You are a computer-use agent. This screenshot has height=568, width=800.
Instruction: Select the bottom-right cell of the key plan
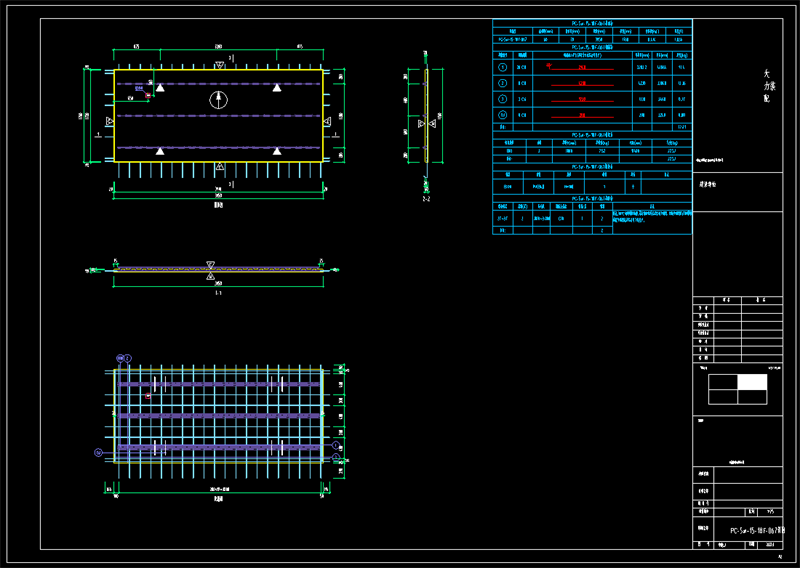point(752,397)
